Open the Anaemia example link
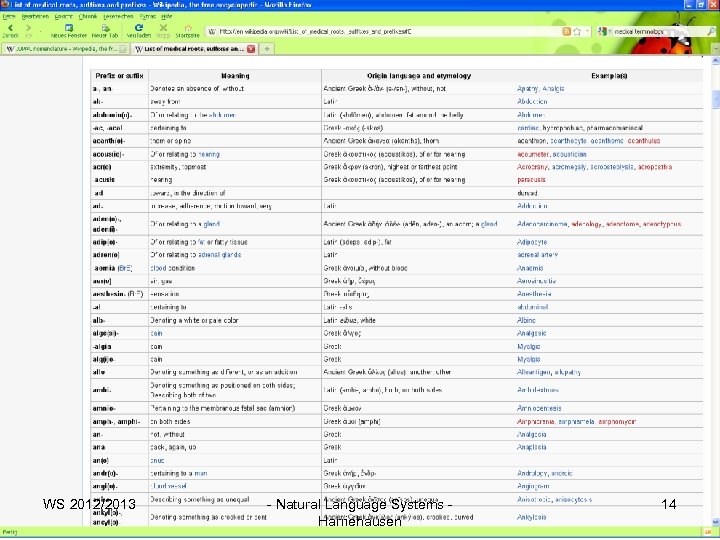The width and height of the screenshot is (720, 540). pyautogui.click(x=530, y=268)
